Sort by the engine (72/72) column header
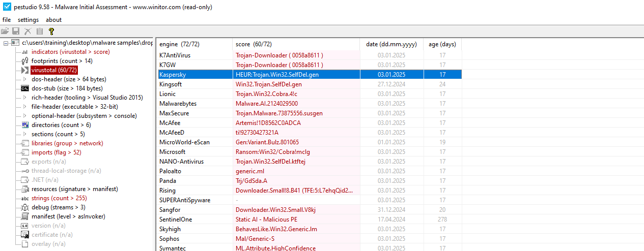The image size is (644, 251). pos(193,44)
